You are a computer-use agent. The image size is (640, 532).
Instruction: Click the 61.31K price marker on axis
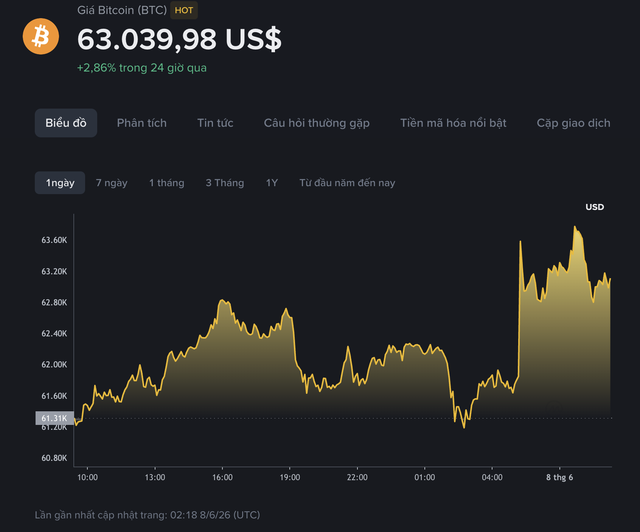[x=54, y=418]
